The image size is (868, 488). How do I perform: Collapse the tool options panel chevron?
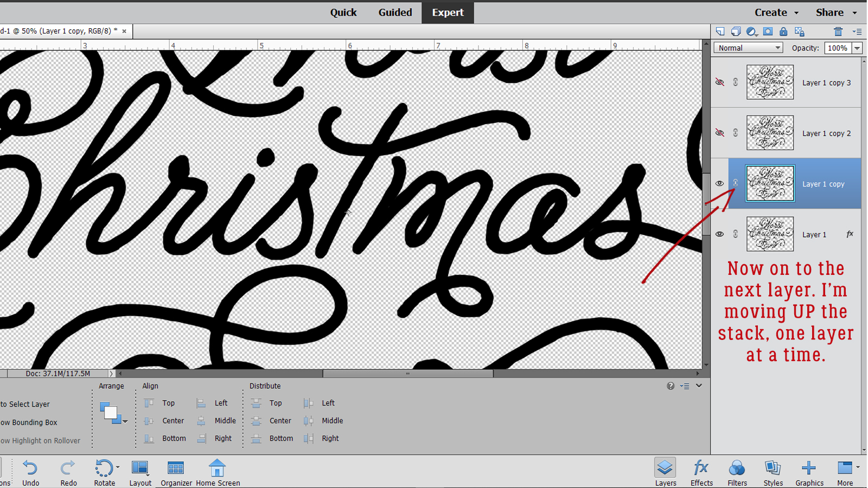tap(699, 386)
